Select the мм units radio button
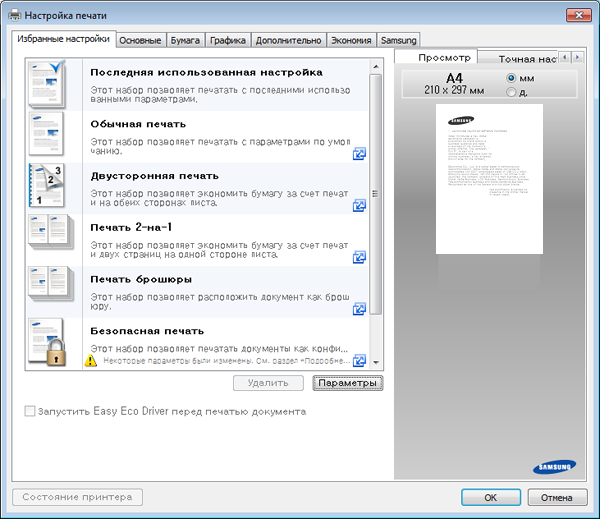The width and height of the screenshot is (600, 519). coord(511,78)
